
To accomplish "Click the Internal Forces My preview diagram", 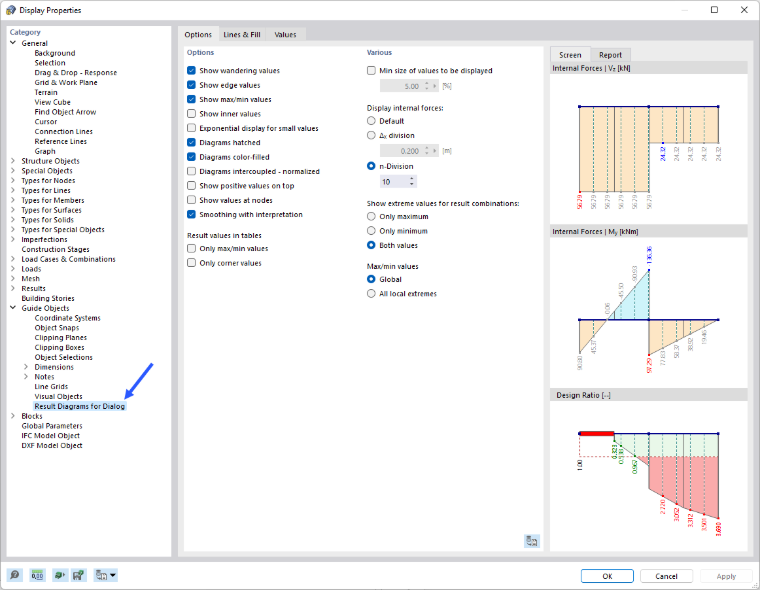I will click(649, 312).
